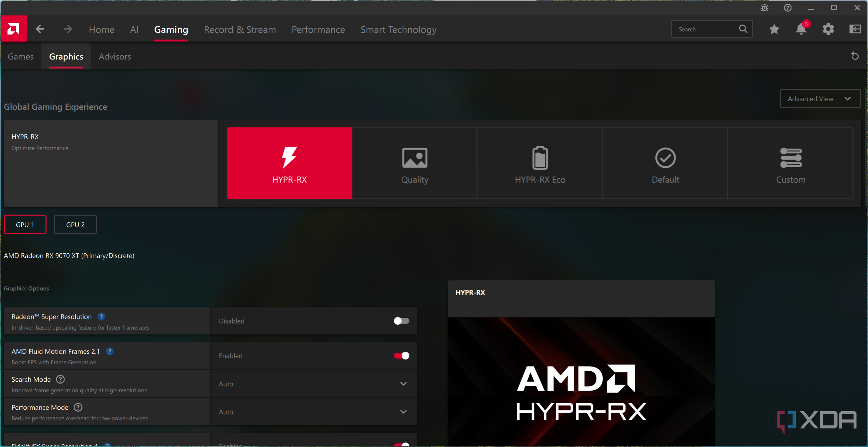Choose the HYPR-RX Eco profile
868x447 pixels.
[540, 163]
